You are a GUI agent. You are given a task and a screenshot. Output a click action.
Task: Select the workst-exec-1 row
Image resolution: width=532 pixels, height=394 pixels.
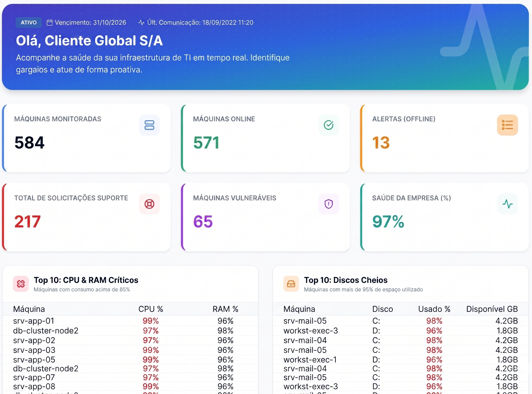pyautogui.click(x=401, y=360)
